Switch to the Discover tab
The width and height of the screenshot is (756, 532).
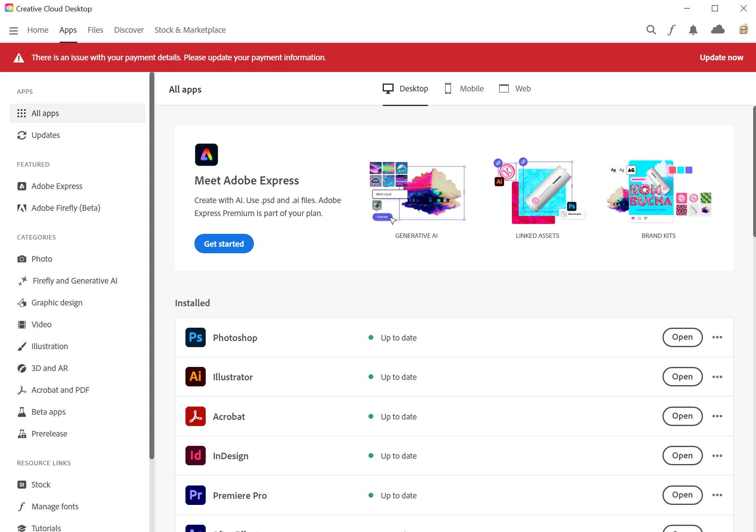click(129, 30)
